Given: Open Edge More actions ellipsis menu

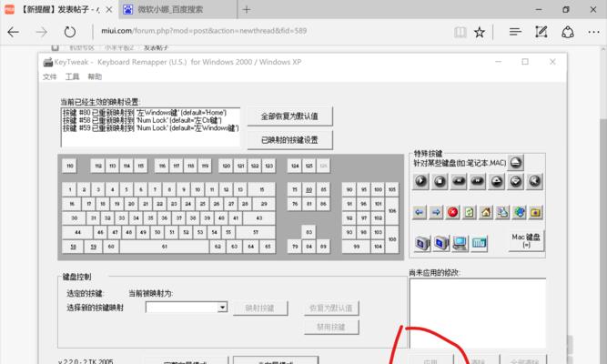Looking at the screenshot, I should tap(593, 32).
